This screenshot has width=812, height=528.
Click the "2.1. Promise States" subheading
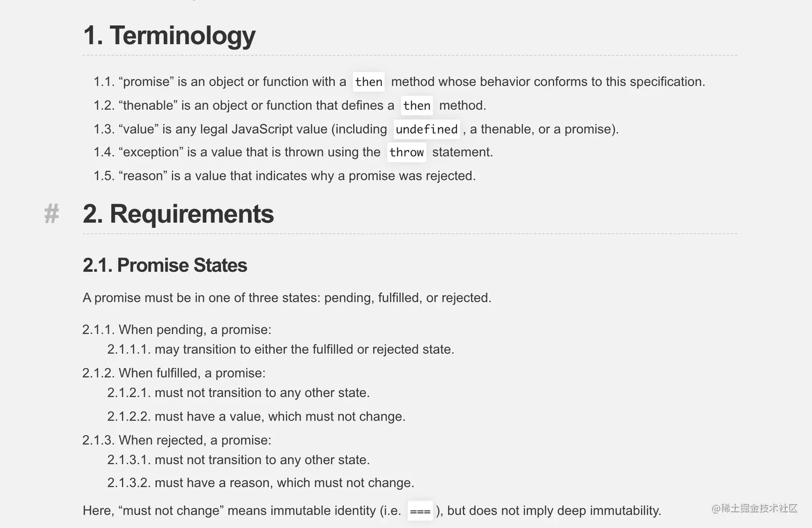pyautogui.click(x=165, y=265)
